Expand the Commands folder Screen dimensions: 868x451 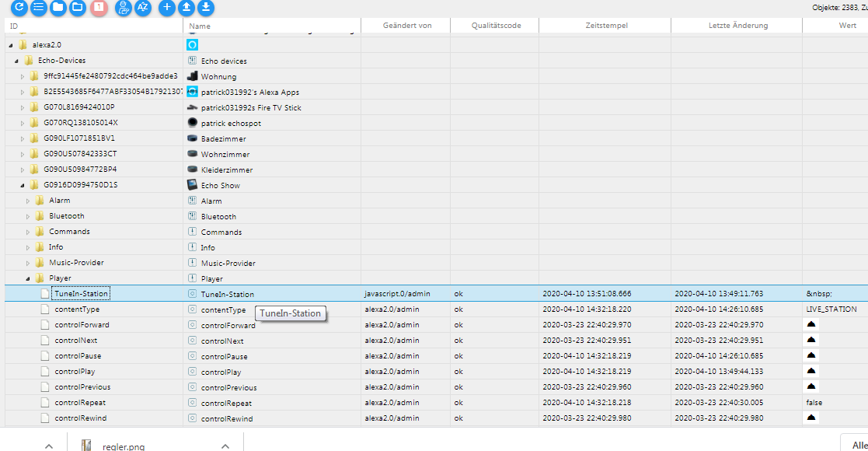(x=28, y=232)
